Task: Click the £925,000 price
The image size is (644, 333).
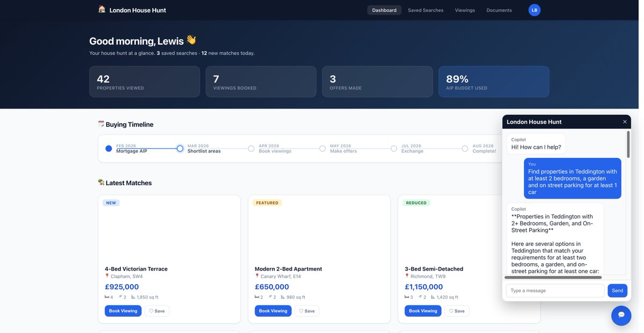Action: click(122, 287)
